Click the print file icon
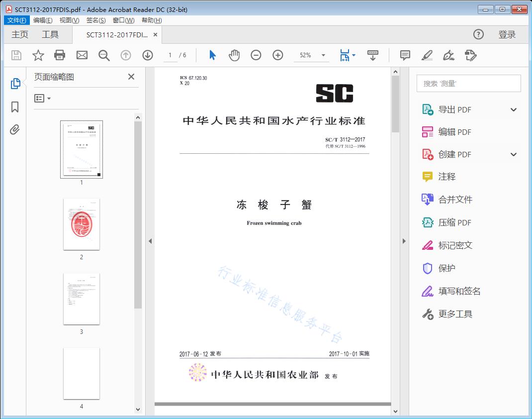 60,55
